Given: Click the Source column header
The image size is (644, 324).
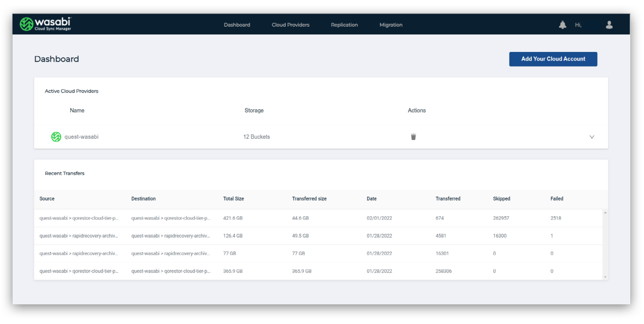Looking at the screenshot, I should pyautogui.click(x=47, y=199).
